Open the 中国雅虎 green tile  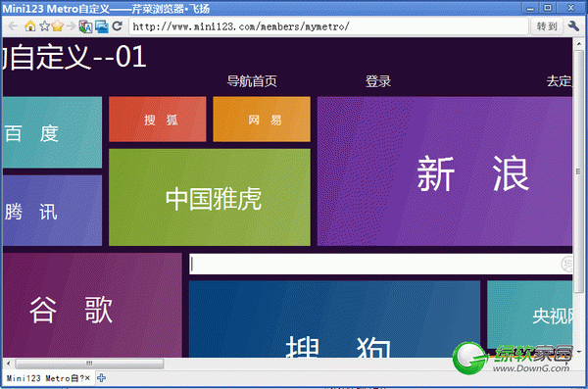(210, 197)
